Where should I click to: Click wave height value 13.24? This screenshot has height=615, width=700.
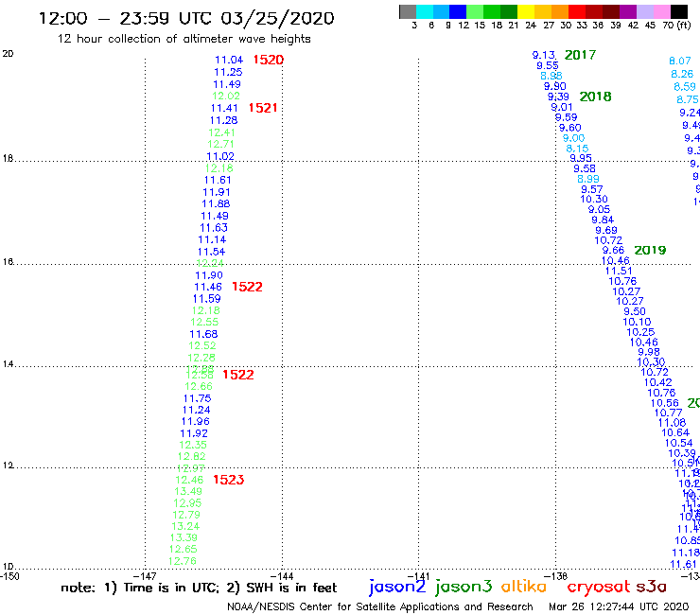point(185,526)
